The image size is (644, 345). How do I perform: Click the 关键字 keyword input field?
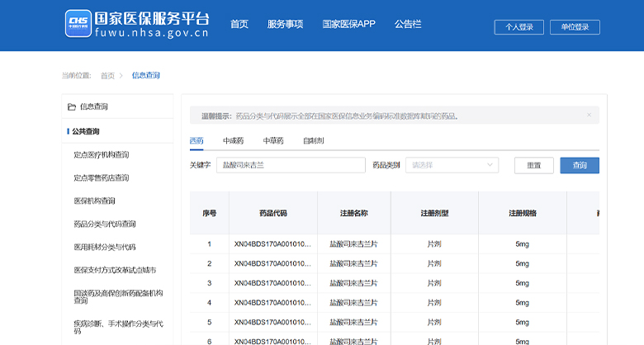[291, 165]
